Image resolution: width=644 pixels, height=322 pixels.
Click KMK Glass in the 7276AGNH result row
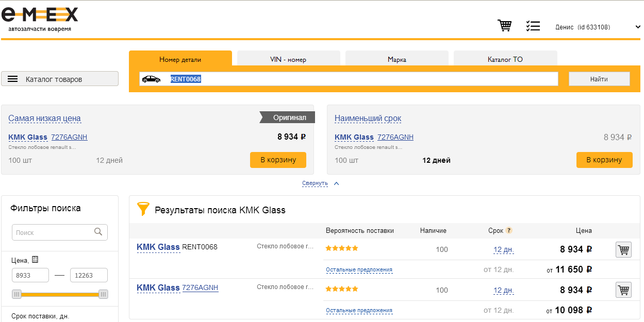pyautogui.click(x=158, y=287)
